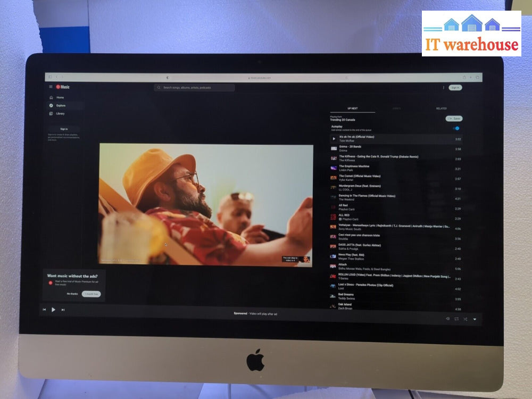Image resolution: width=532 pixels, height=399 pixels.
Task: Click the volume icon in player bar
Action: click(x=447, y=319)
